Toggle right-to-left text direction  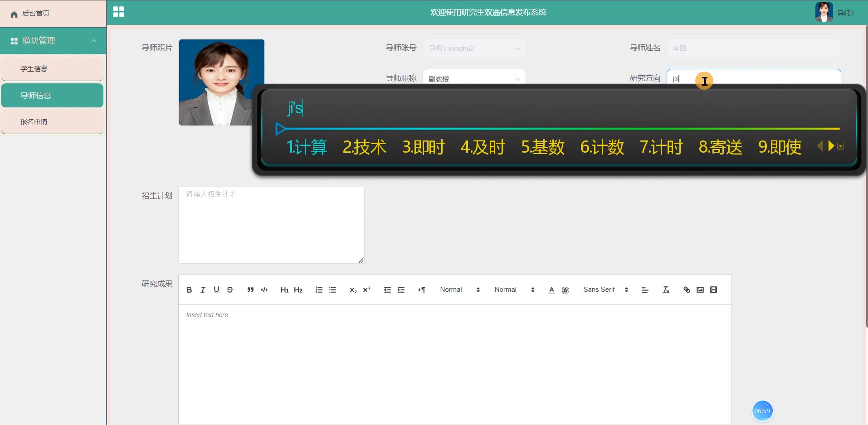tap(422, 290)
